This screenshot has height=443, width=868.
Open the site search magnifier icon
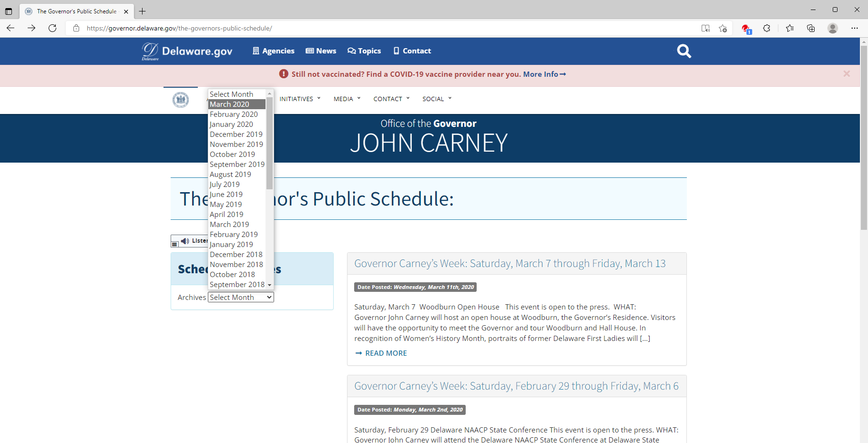[x=684, y=51]
